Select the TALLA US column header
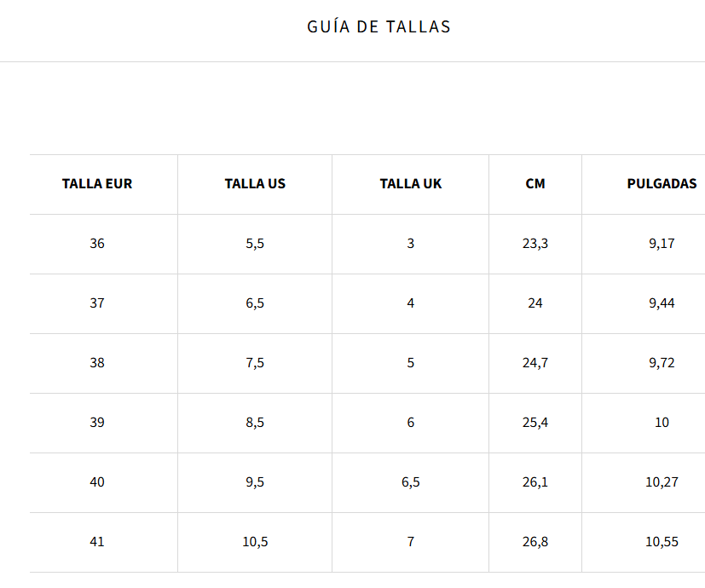The width and height of the screenshot is (705, 588). pyautogui.click(x=255, y=184)
